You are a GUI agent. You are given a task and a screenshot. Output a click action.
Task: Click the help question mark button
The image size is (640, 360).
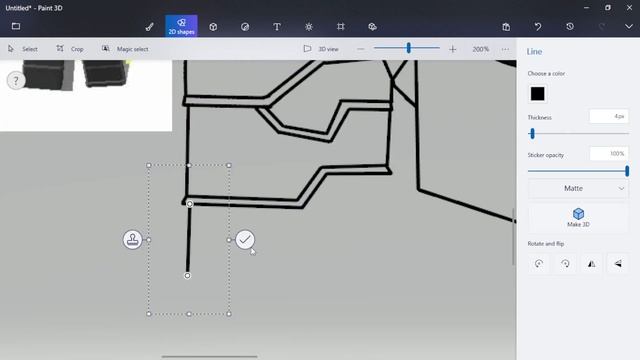[x=16, y=80]
